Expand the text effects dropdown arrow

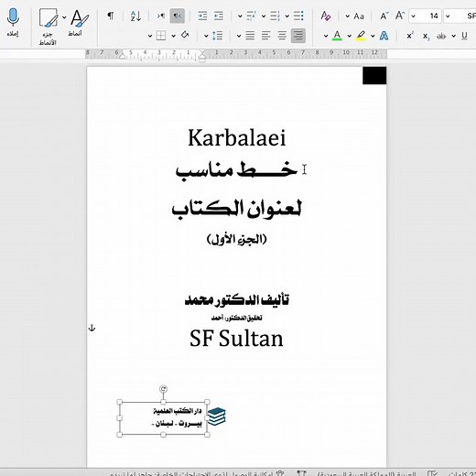(373, 36)
